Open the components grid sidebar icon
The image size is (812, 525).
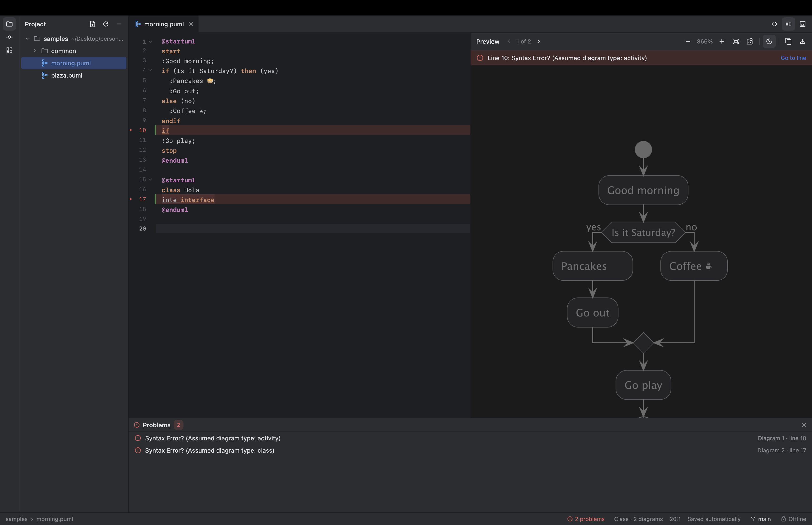click(9, 50)
